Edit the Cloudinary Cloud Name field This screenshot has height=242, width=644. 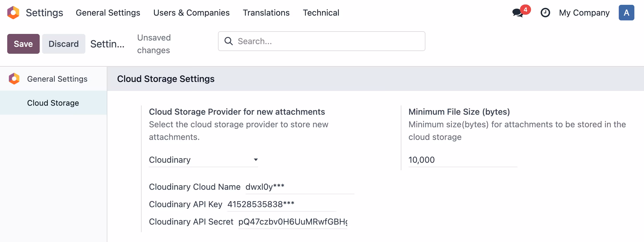[300, 187]
